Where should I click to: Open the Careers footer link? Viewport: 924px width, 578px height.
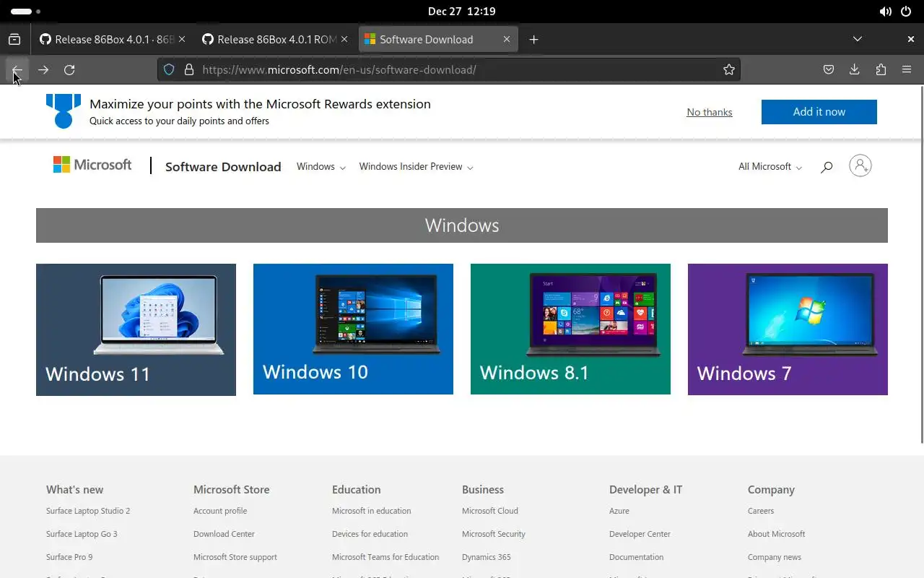pos(761,511)
